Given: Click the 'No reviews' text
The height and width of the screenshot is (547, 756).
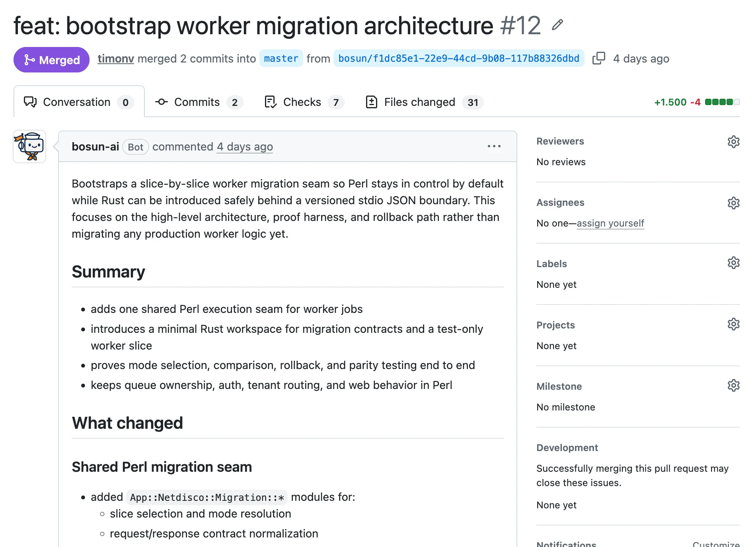Looking at the screenshot, I should 561,162.
